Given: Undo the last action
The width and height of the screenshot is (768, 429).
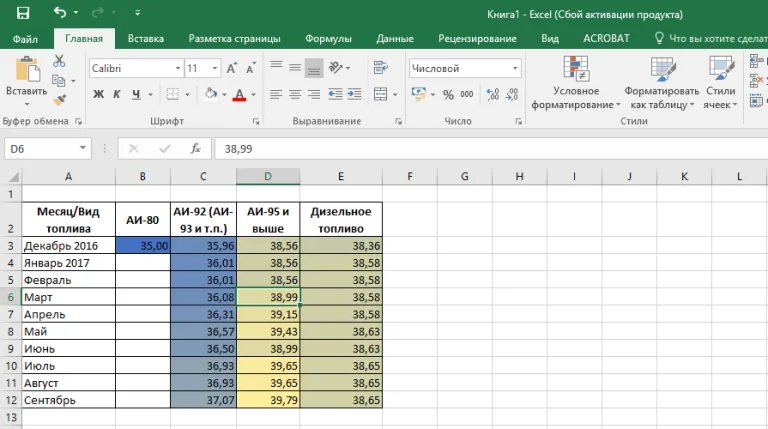Looking at the screenshot, I should point(60,12).
